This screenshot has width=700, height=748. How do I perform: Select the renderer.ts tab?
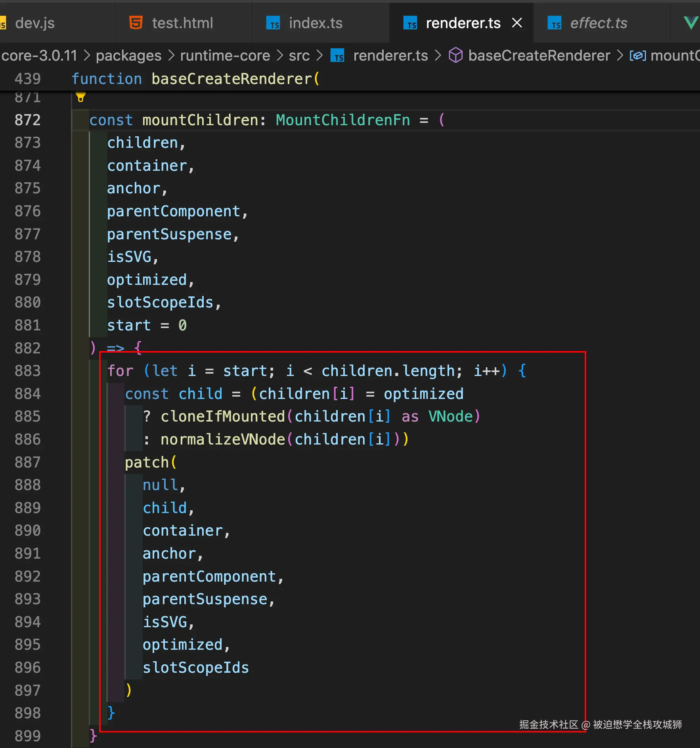pyautogui.click(x=463, y=23)
